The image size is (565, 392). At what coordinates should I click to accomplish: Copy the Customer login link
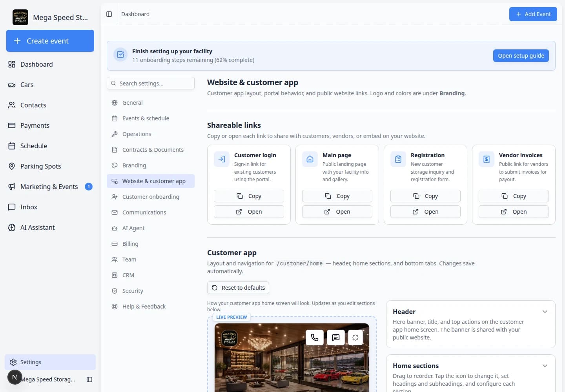[249, 196]
